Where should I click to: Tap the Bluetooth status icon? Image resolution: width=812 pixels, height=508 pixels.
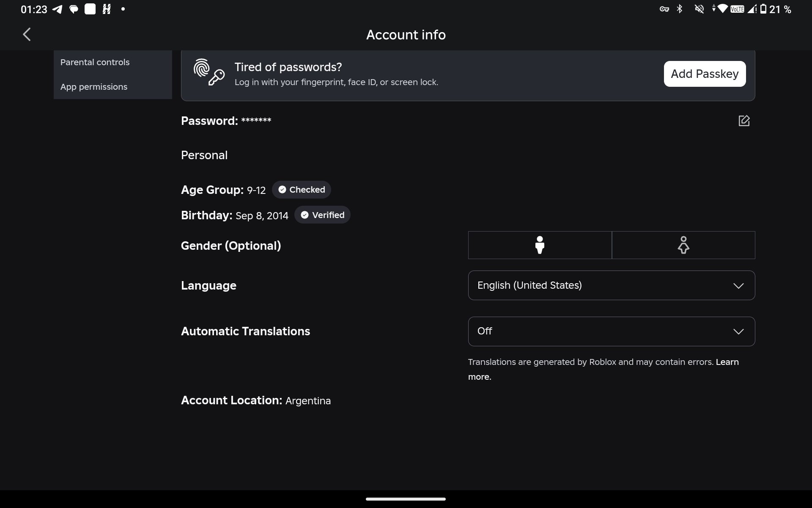coord(680,9)
